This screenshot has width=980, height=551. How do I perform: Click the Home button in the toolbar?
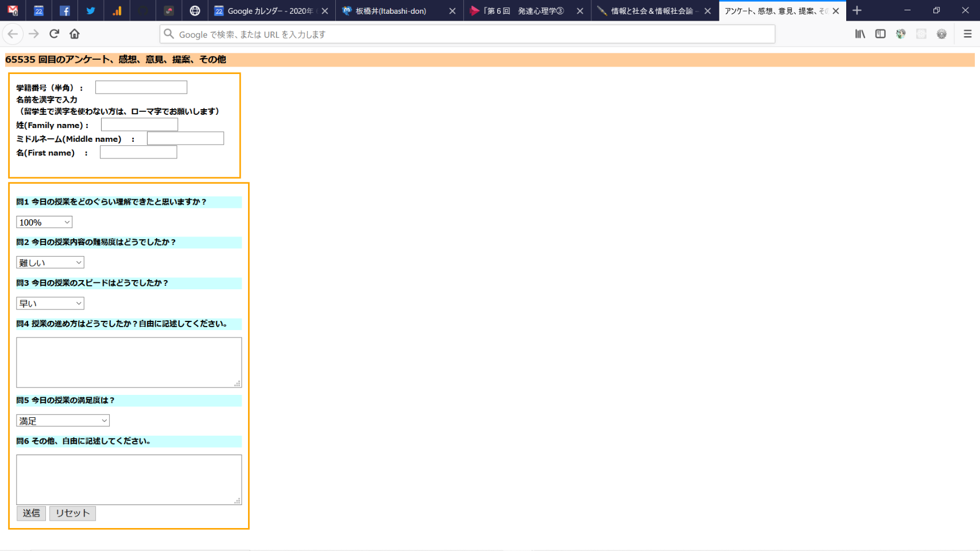pos(75,34)
